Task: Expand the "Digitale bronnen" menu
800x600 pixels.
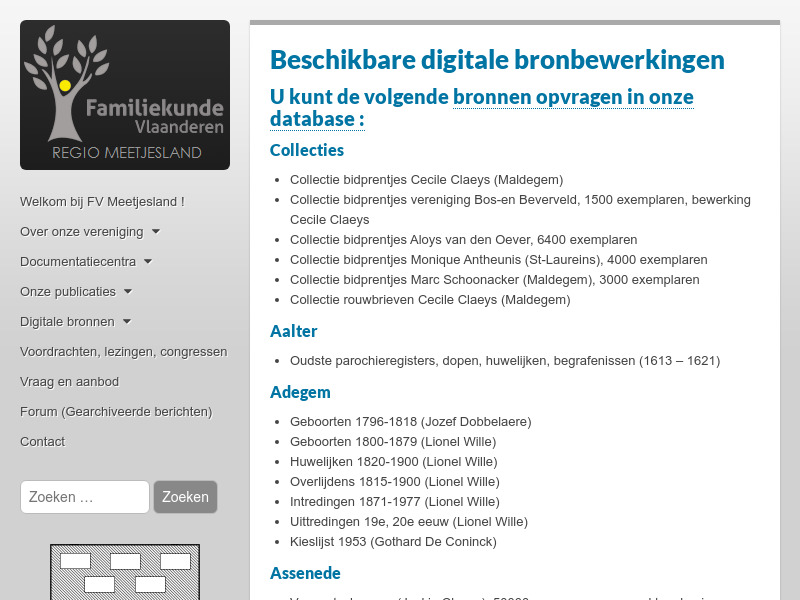Action: [66, 321]
